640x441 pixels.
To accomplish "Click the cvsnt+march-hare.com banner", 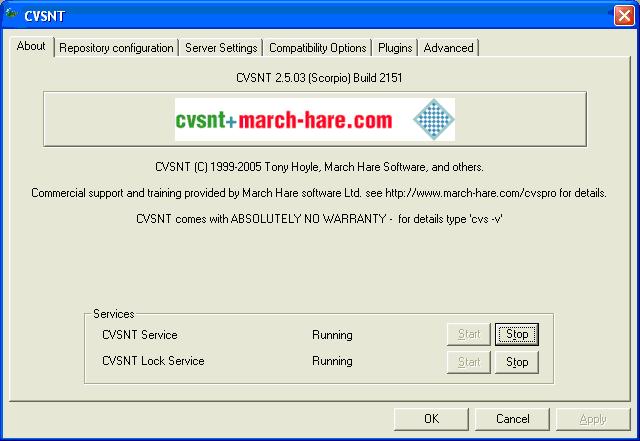I will click(315, 119).
